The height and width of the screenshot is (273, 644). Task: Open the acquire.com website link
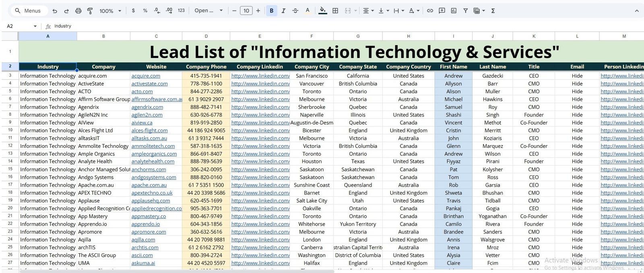(x=146, y=76)
